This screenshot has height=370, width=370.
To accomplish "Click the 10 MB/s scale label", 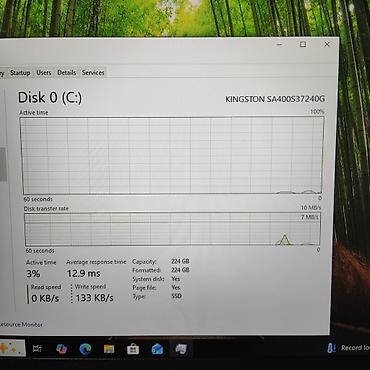I will click(x=311, y=208).
